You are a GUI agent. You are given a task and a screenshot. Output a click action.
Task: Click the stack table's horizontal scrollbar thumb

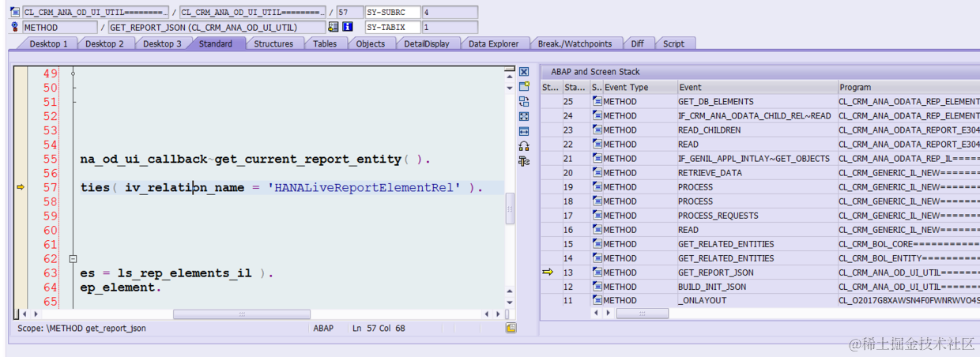(643, 314)
